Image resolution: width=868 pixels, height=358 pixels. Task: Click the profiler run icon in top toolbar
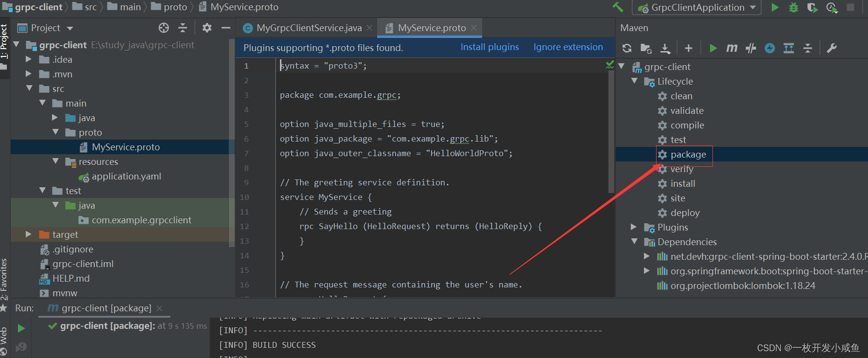[x=832, y=7]
